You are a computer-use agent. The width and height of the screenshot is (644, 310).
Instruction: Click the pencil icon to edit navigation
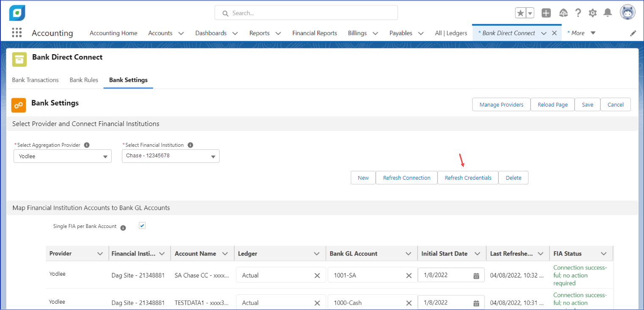coord(633,33)
